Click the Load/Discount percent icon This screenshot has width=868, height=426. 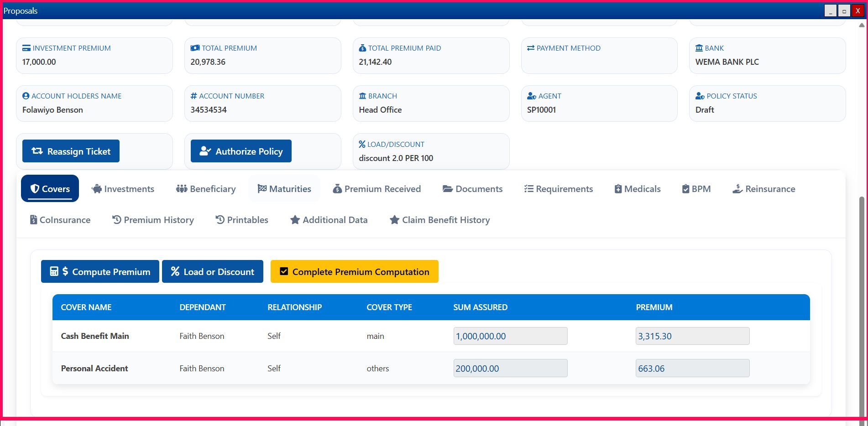click(x=362, y=144)
